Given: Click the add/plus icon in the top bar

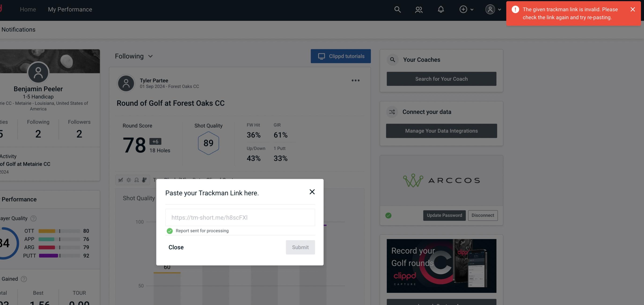Looking at the screenshot, I should tap(463, 9).
